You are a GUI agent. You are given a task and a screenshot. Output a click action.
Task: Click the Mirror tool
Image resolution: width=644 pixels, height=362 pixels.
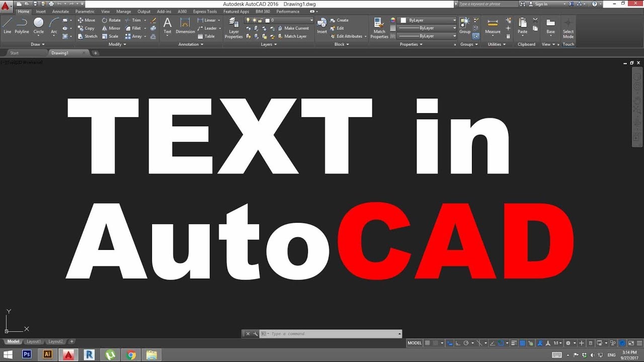click(111, 28)
